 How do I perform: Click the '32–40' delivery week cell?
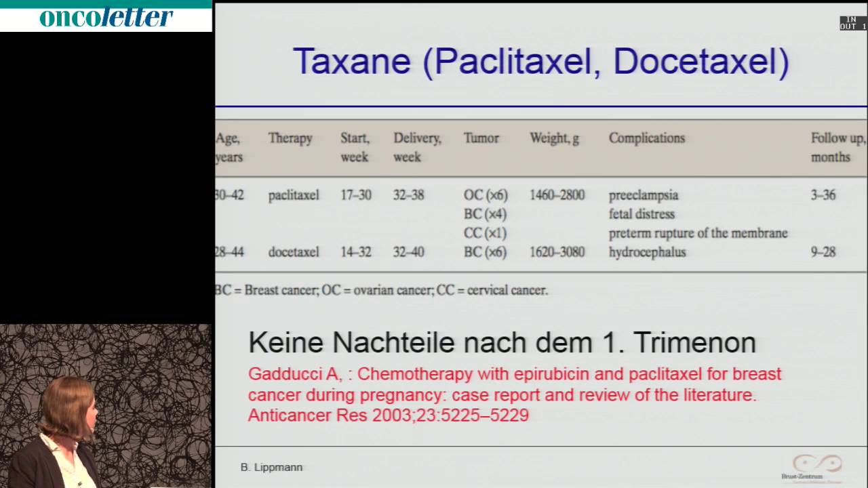click(408, 252)
